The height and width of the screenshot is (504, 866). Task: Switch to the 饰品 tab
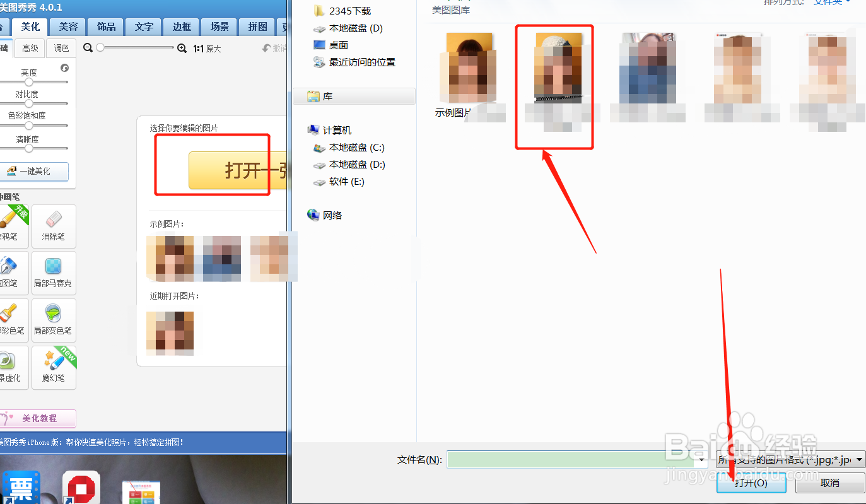[x=106, y=26]
